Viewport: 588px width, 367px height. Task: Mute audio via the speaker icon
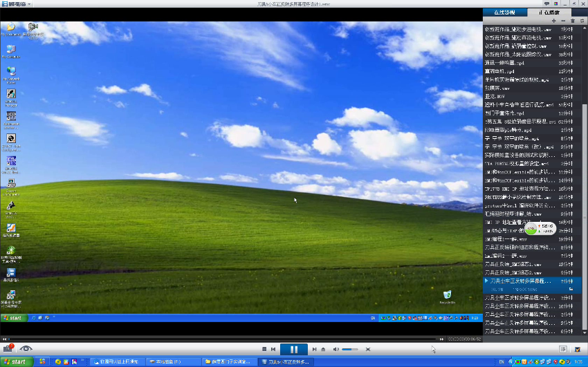336,349
